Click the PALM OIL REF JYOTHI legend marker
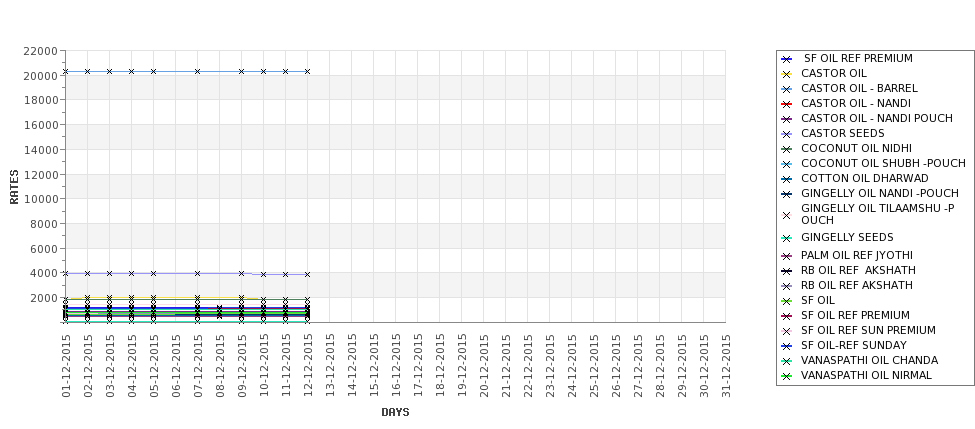The width and height of the screenshot is (975, 429). click(x=786, y=256)
